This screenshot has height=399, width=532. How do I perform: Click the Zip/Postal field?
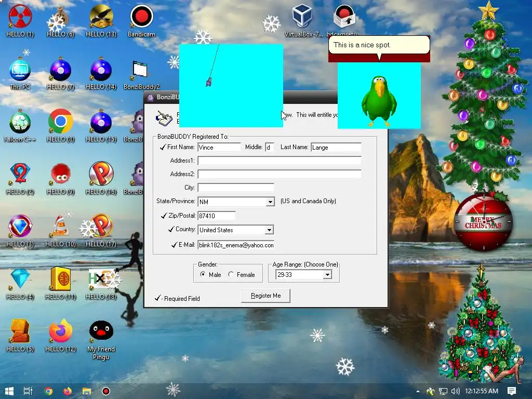pyautogui.click(x=217, y=216)
